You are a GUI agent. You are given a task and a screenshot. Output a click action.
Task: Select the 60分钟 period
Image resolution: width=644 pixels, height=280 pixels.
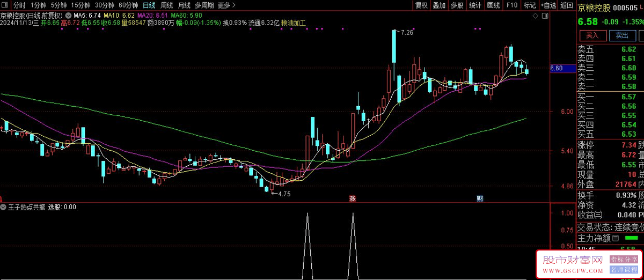[129, 5]
